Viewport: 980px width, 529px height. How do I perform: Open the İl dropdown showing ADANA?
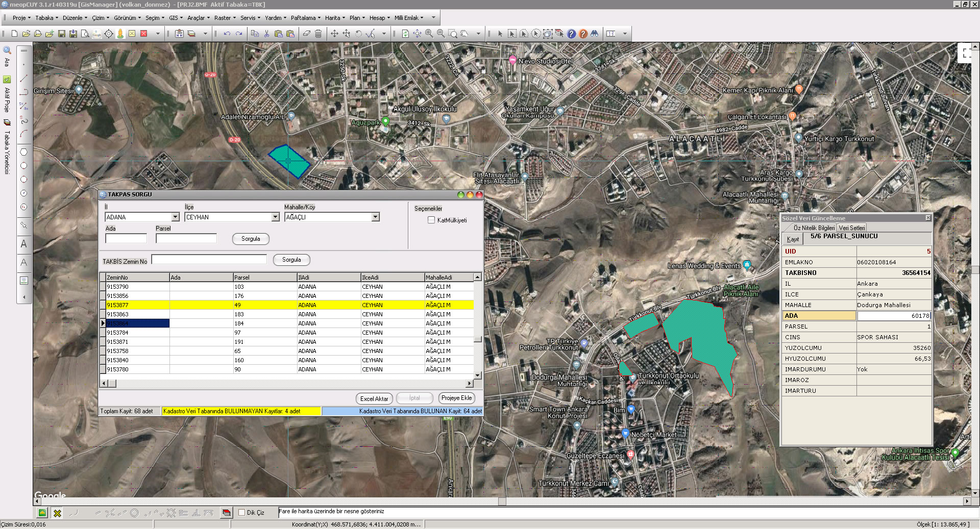pyautogui.click(x=175, y=217)
